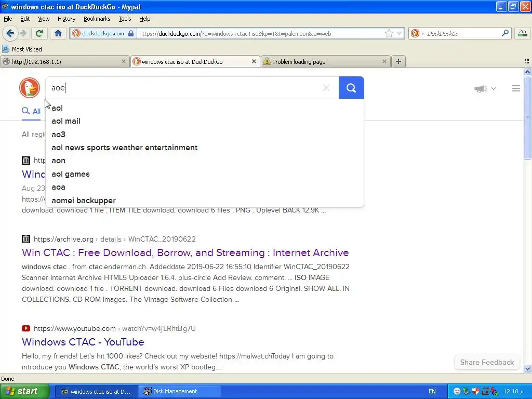Choose the 'aoa' suggestion
This screenshot has width=532, height=399.
205,187
